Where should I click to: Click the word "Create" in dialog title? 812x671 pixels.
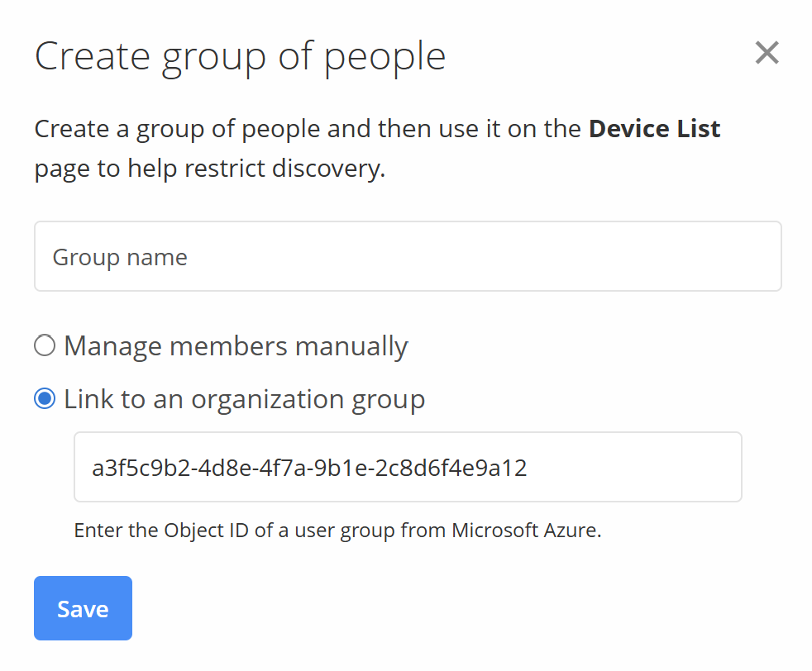point(93,56)
